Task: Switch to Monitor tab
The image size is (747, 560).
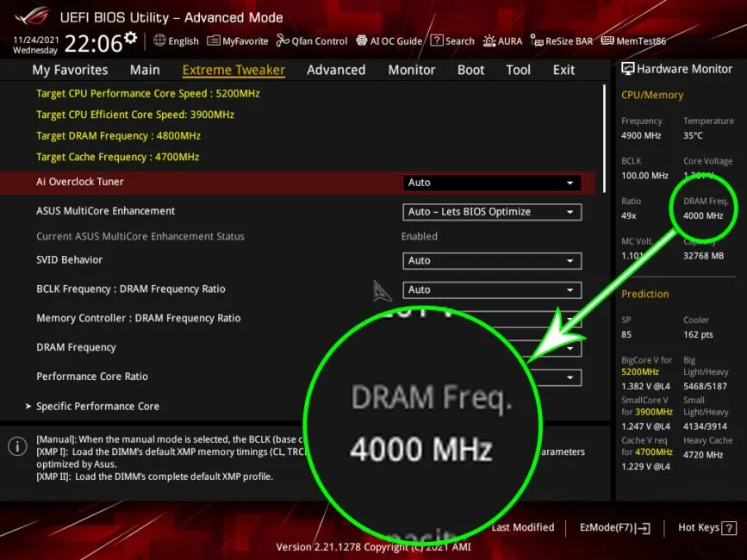Action: [x=412, y=70]
